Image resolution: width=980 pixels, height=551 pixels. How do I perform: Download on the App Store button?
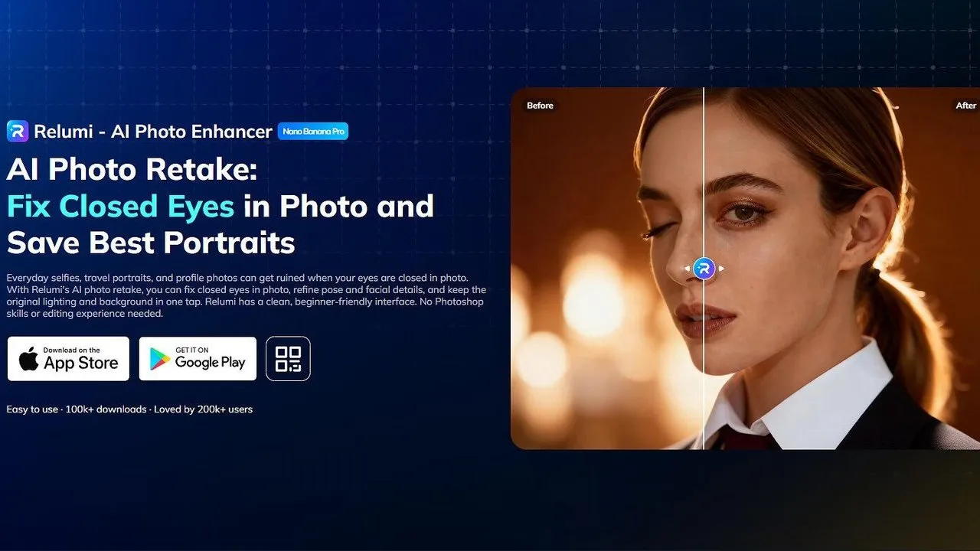coord(68,358)
